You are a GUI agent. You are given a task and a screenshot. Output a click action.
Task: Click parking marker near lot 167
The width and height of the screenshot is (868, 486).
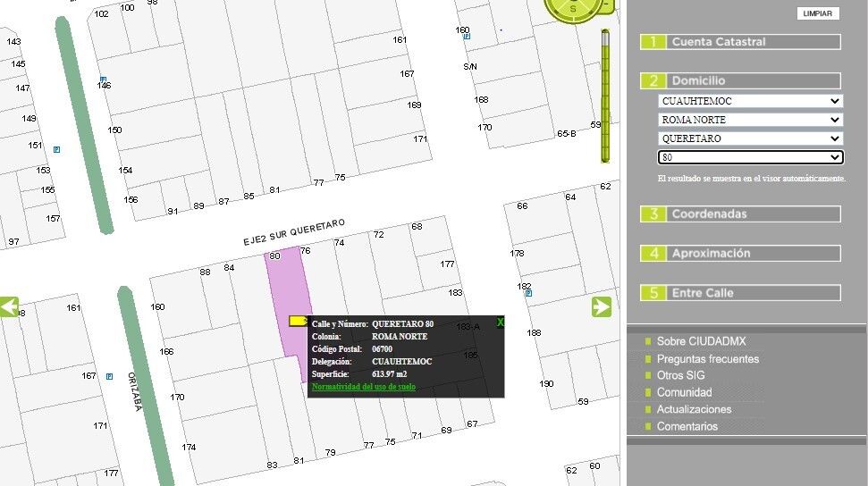(x=109, y=376)
